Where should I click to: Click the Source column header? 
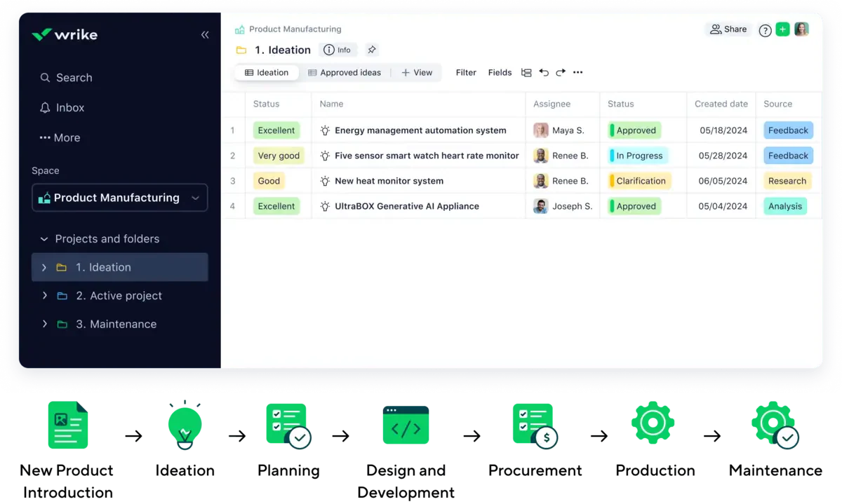point(777,104)
